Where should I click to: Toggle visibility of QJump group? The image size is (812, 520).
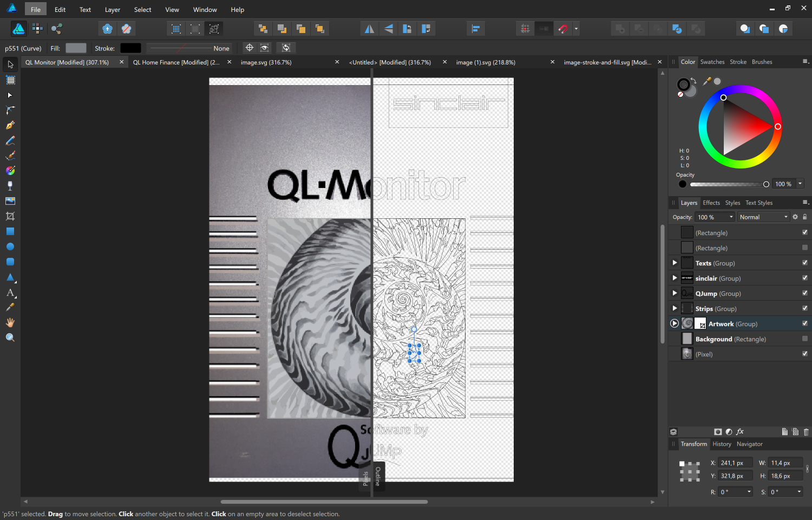click(x=805, y=293)
